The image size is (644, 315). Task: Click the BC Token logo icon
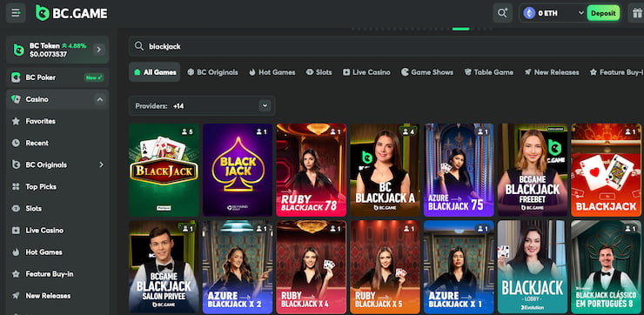coord(19,50)
